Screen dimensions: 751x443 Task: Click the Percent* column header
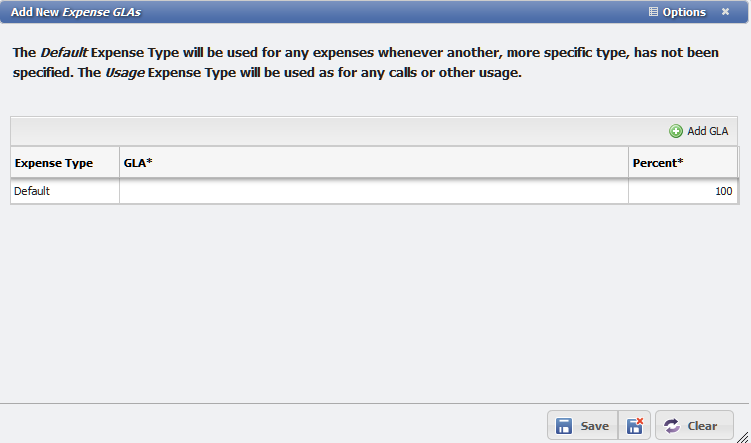pos(682,163)
